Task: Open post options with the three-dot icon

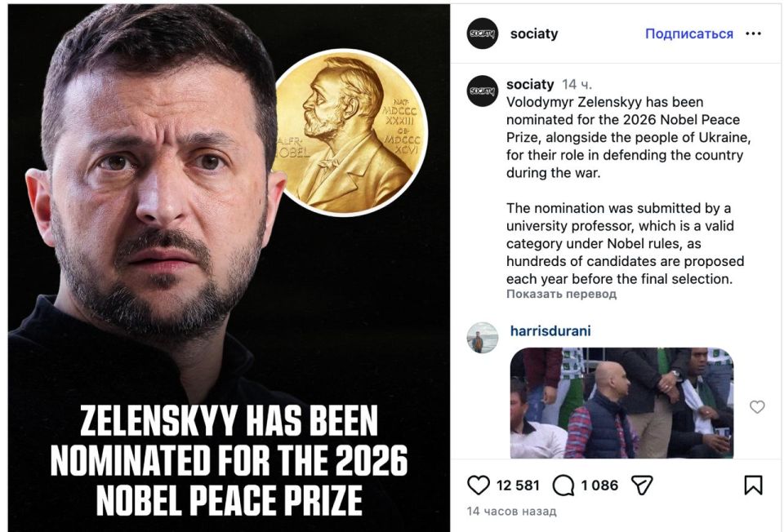Action: click(x=754, y=33)
